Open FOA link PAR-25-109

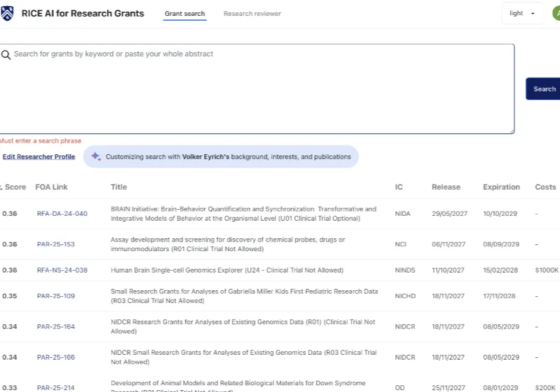56,296
